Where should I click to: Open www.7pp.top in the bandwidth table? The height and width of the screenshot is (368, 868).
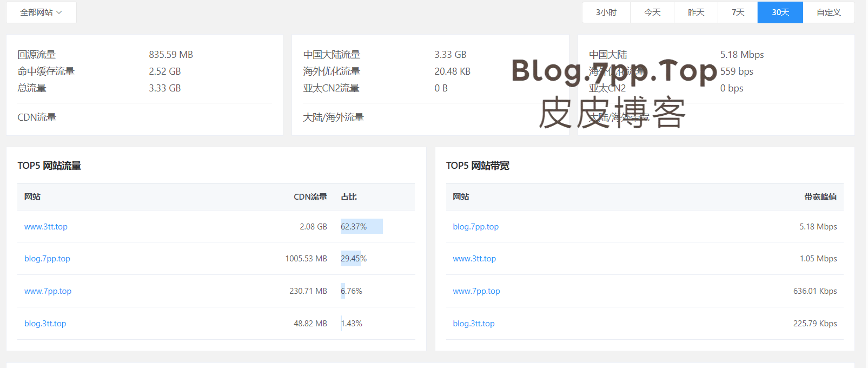[x=476, y=291]
